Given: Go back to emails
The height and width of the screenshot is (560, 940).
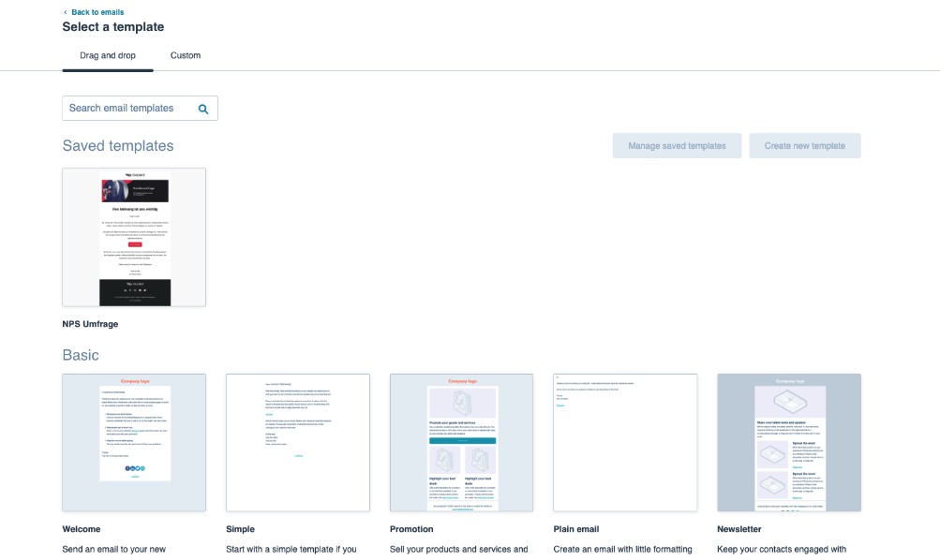Looking at the screenshot, I should (97, 12).
